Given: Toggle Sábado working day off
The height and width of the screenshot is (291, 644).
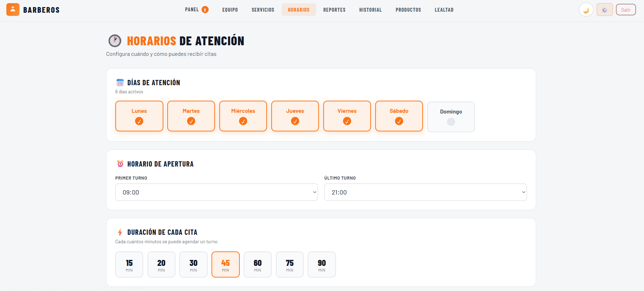Looking at the screenshot, I should tap(399, 116).
